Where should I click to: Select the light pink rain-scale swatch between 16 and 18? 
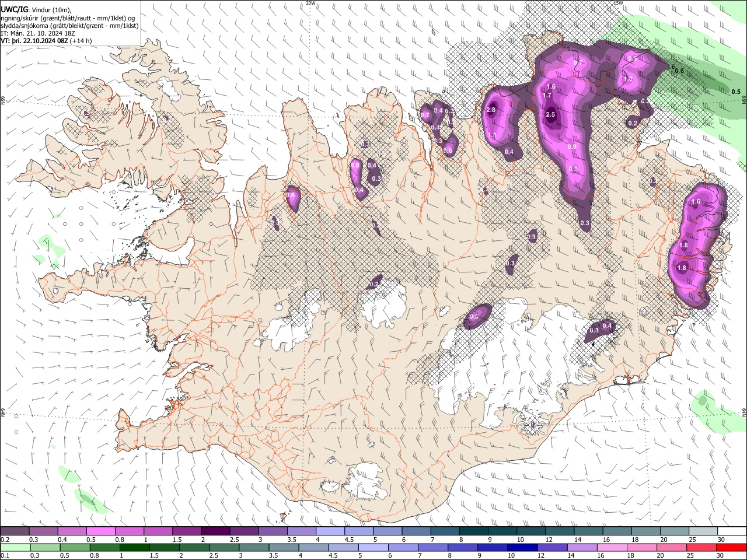pos(612,547)
